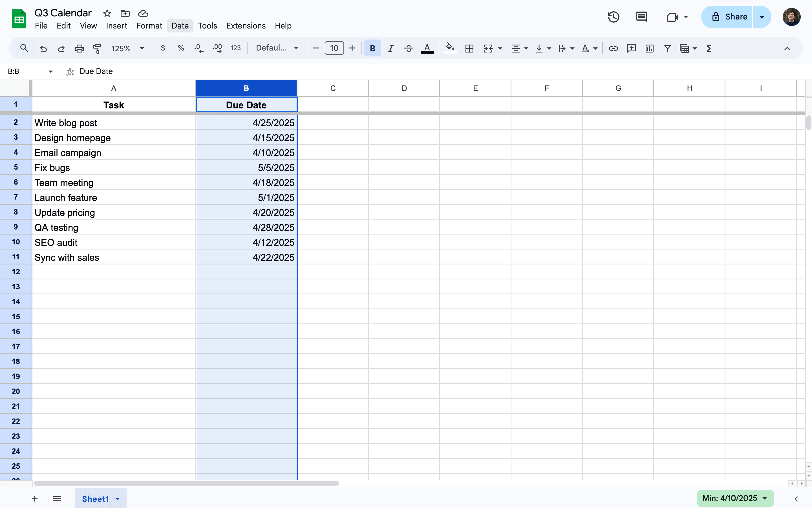Open the Edit menu
The height and width of the screenshot is (508, 812).
coord(63,26)
